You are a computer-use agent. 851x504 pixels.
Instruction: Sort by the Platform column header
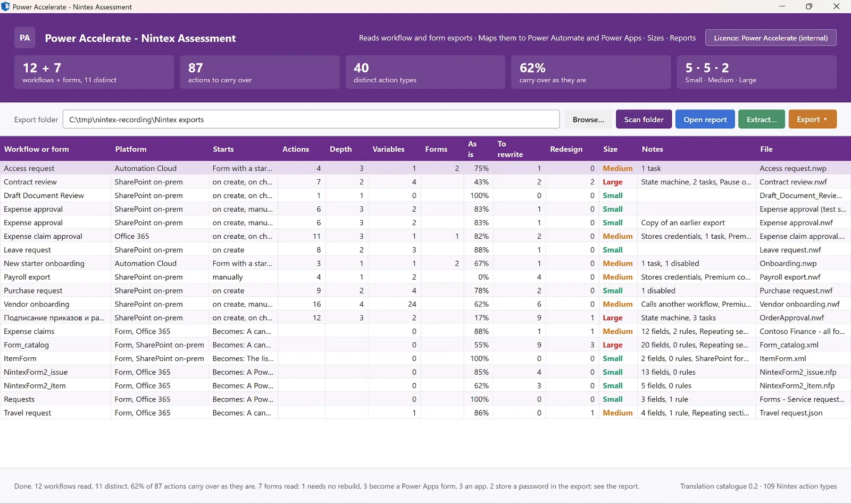[x=131, y=149]
